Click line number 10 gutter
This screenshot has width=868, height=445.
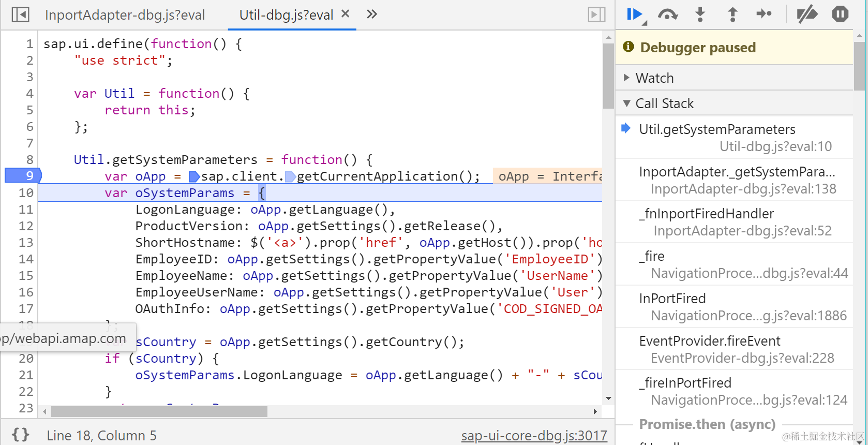click(x=26, y=193)
